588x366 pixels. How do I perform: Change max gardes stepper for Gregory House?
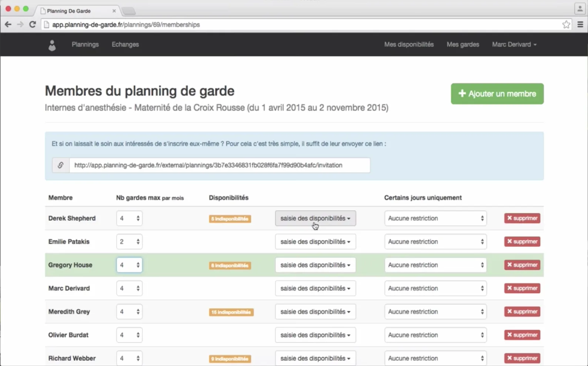coord(129,265)
